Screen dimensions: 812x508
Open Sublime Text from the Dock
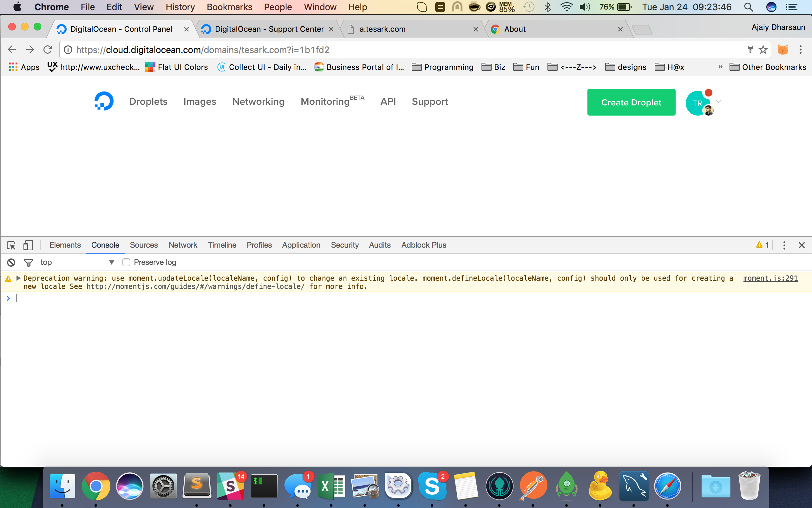coord(197,486)
